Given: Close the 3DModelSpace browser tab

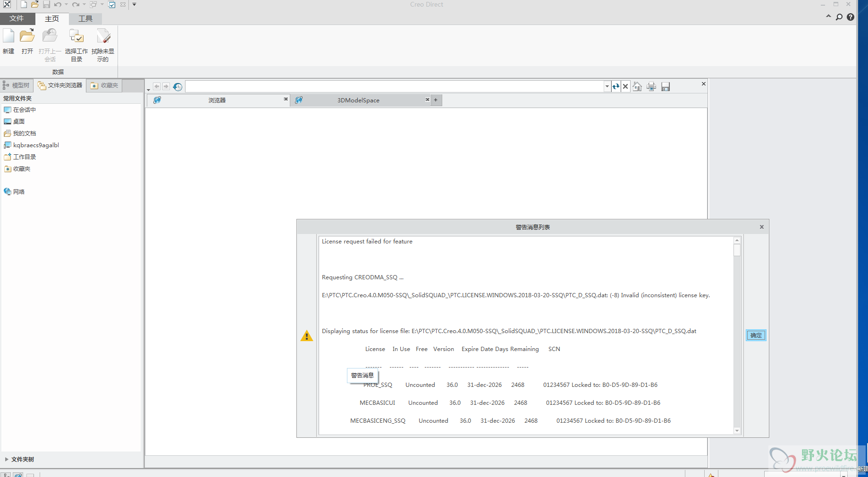Looking at the screenshot, I should (427, 100).
